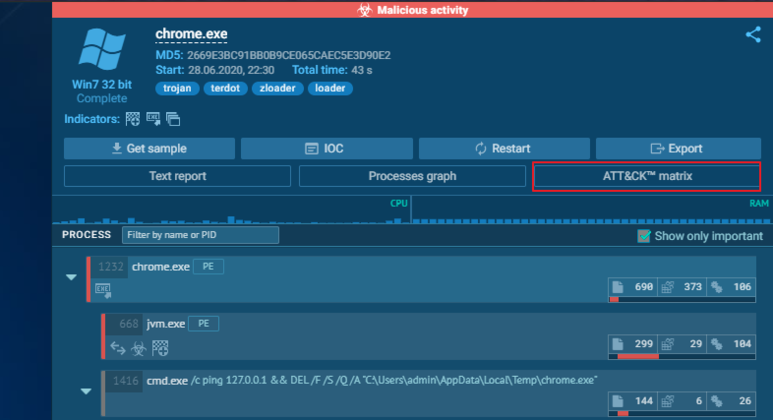Click the registry count 373 for chrome.exe

(x=682, y=287)
